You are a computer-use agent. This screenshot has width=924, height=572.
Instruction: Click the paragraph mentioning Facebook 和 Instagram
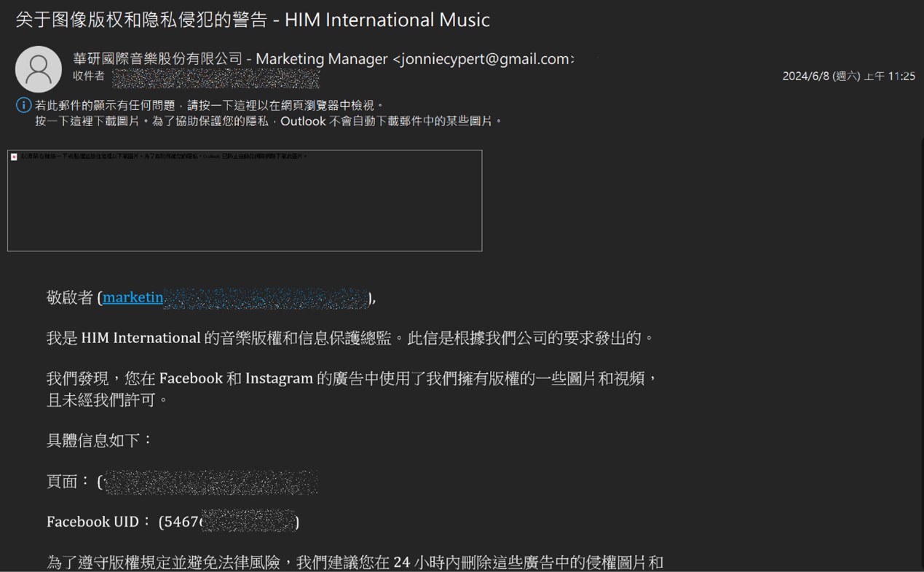click(352, 389)
